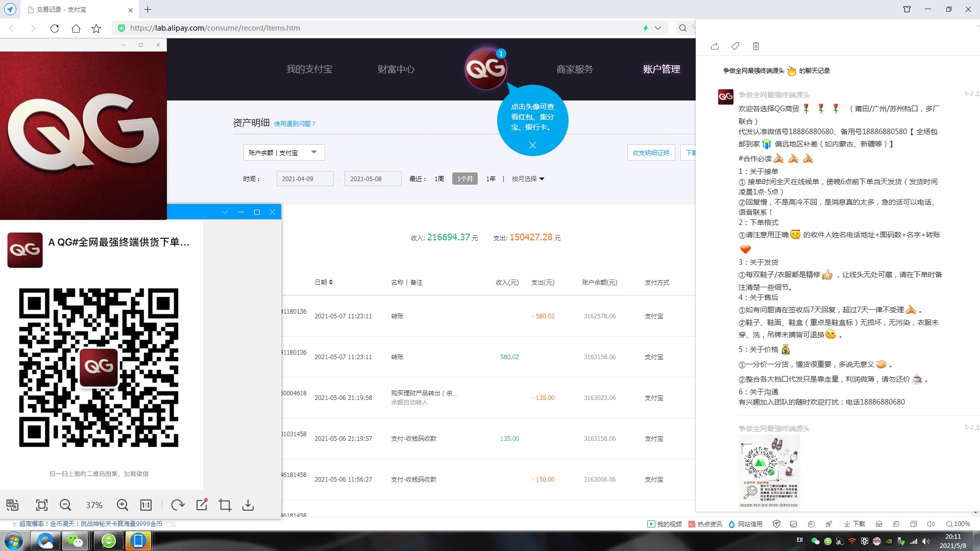Show image at 1:1 actual size
This screenshot has height=551, width=980.
146,505
